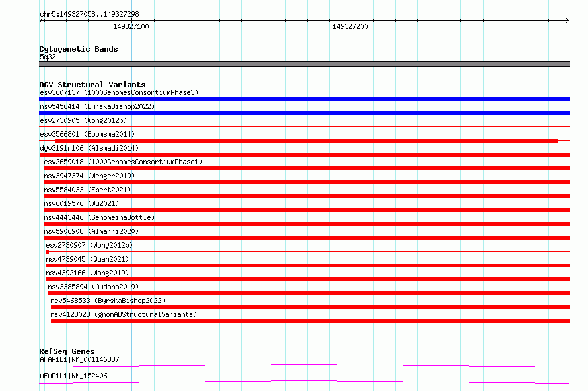Open variant esv3566801 (Boomsma2014)
Image resolution: width=588 pixels, height=391 pixels.
(87, 134)
